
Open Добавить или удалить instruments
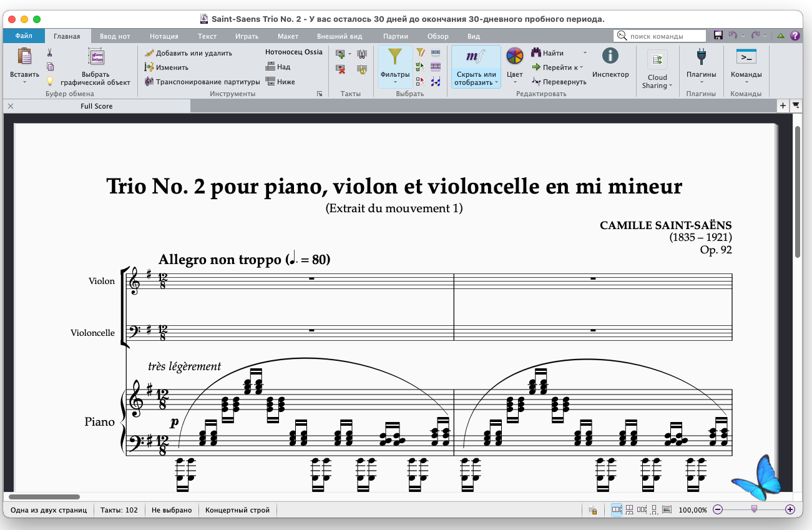[x=188, y=53]
